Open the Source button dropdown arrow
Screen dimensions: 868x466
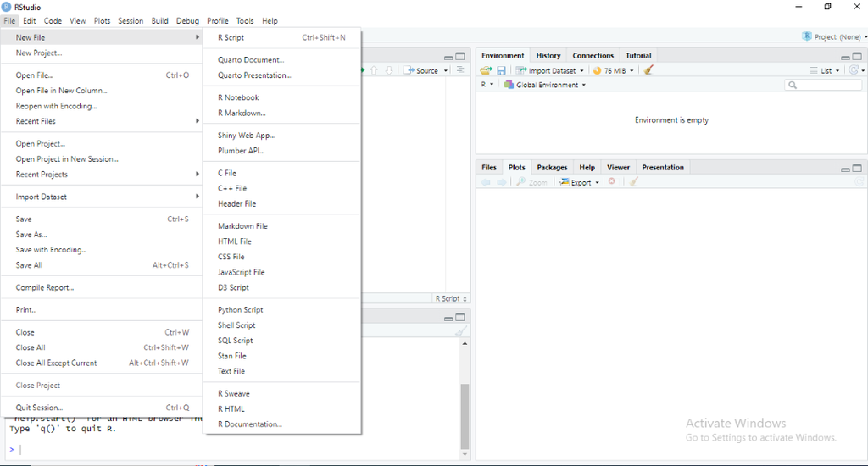tap(446, 71)
